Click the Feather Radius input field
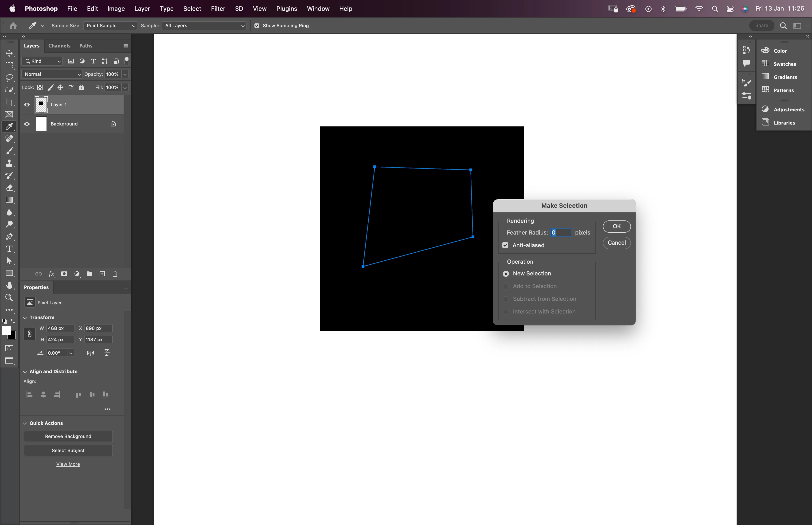The image size is (812, 525). [561, 232]
